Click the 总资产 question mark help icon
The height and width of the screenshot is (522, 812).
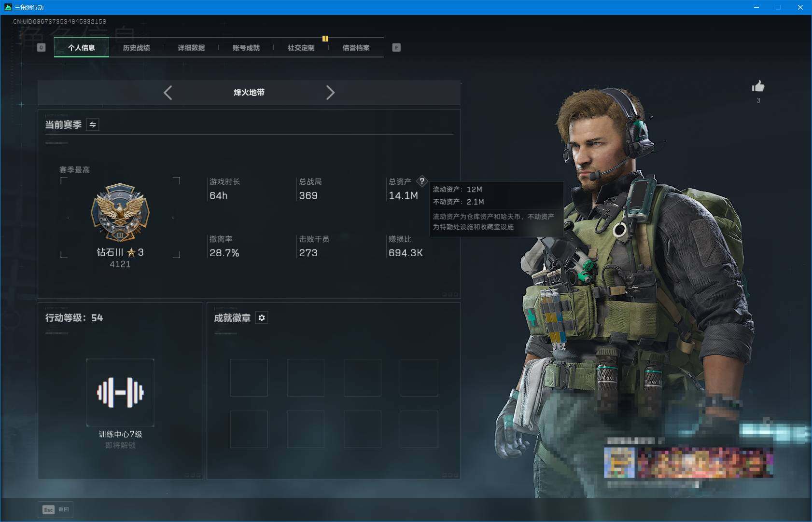pyautogui.click(x=422, y=181)
